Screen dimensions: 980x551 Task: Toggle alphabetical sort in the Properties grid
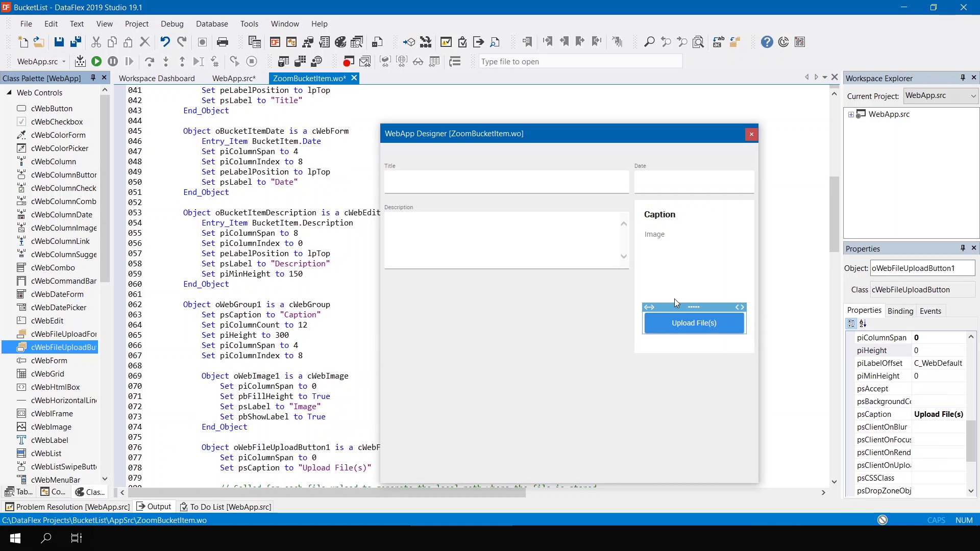click(x=863, y=323)
